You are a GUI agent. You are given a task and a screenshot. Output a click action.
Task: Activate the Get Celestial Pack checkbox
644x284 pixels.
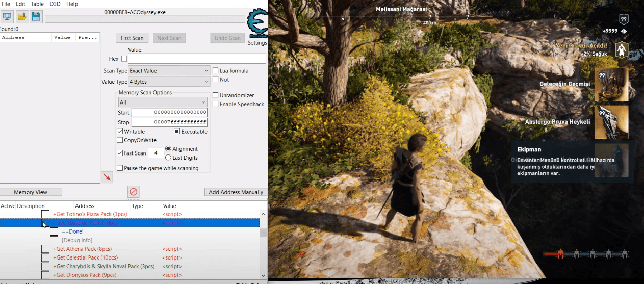[x=45, y=257]
